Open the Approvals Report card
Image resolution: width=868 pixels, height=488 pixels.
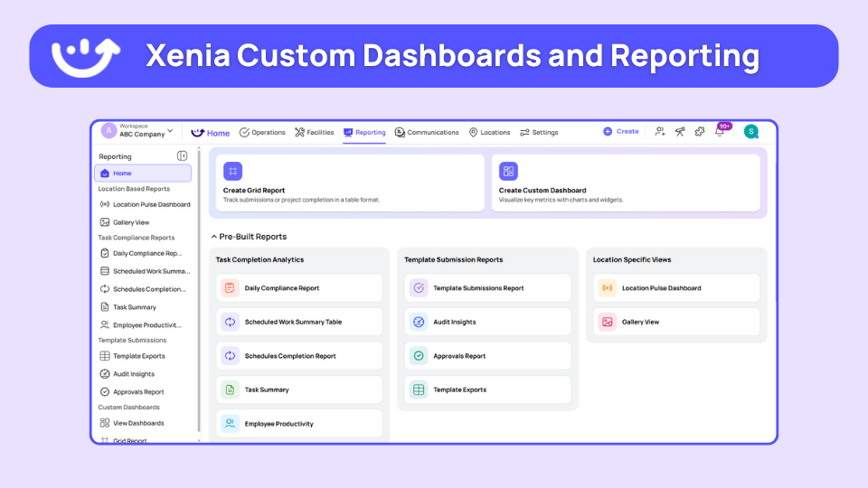point(487,356)
